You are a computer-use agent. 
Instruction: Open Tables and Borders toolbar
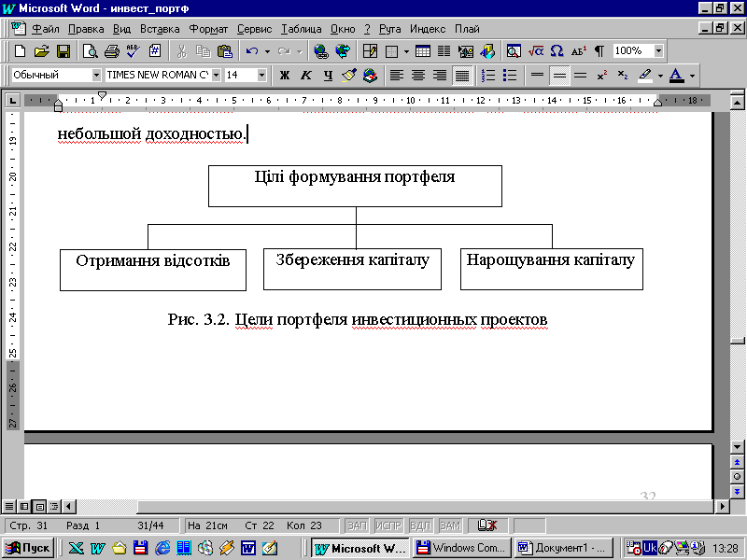[x=370, y=51]
